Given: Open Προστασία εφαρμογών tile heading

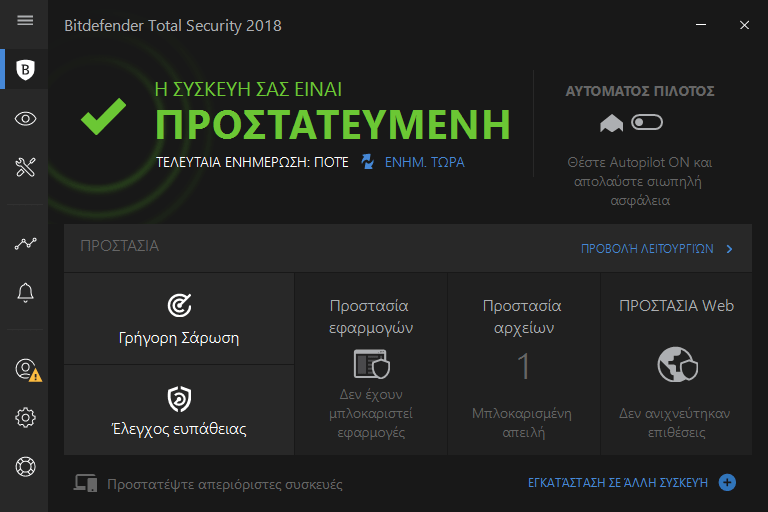Looking at the screenshot, I should 371,317.
